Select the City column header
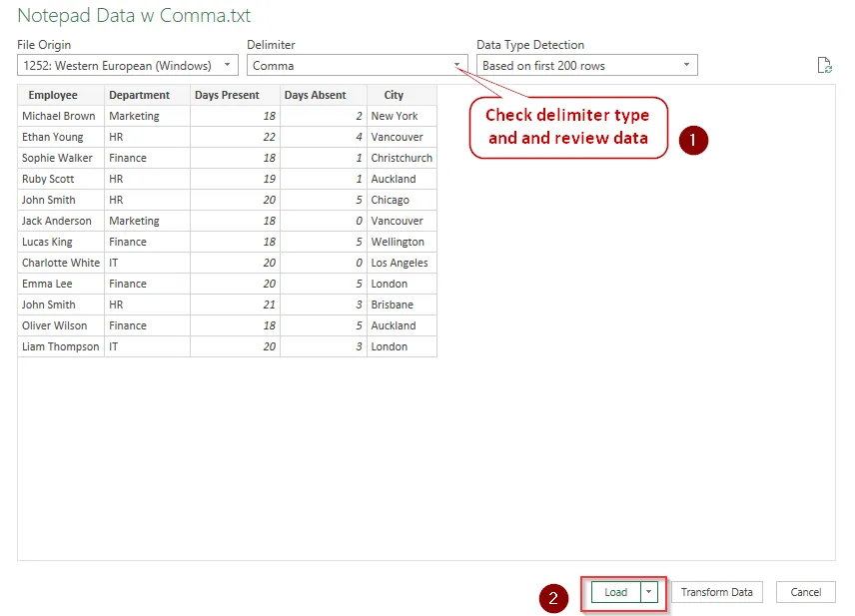855x616 pixels. pos(402,95)
